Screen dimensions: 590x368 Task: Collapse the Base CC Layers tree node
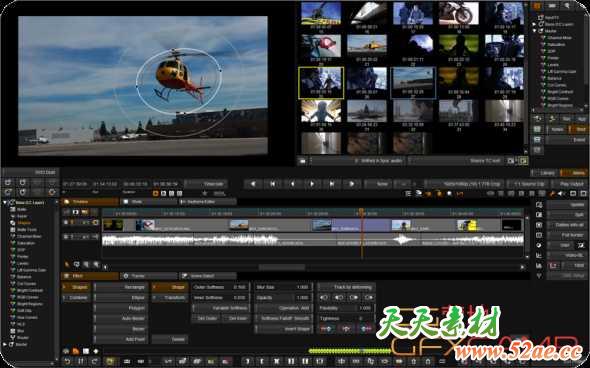pyautogui.click(x=5, y=202)
